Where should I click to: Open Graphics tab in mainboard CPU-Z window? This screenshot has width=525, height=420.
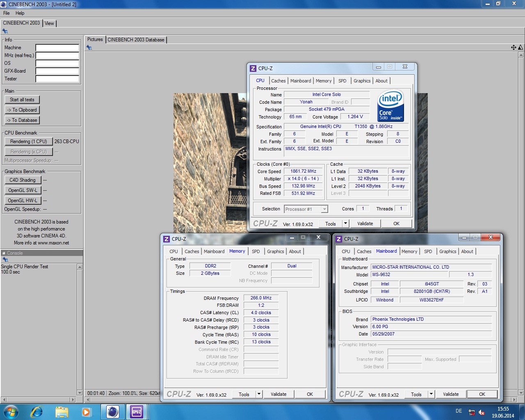448,251
